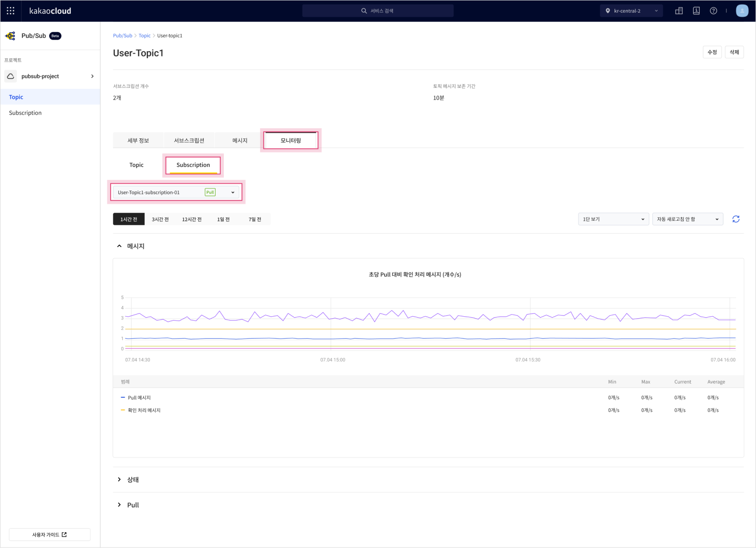Viewport: 756px width, 548px height.
Task: Go to Topic breadcrumb link
Action: point(145,36)
